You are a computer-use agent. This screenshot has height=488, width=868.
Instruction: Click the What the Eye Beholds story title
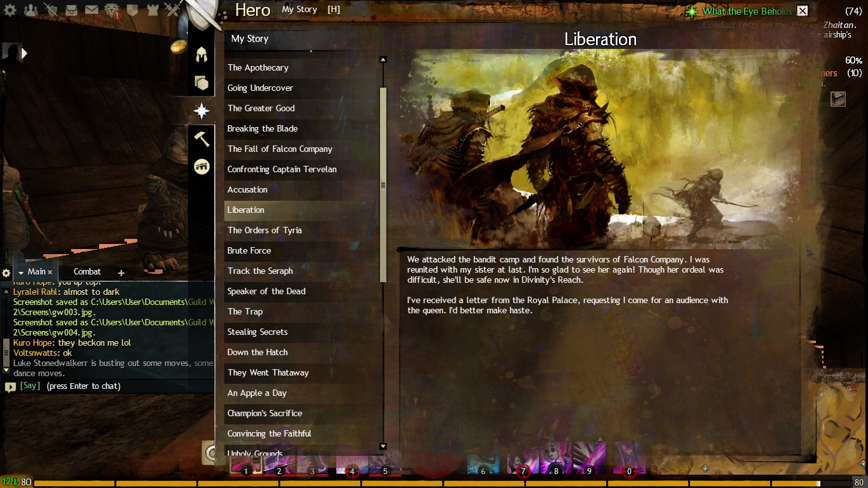tap(747, 11)
